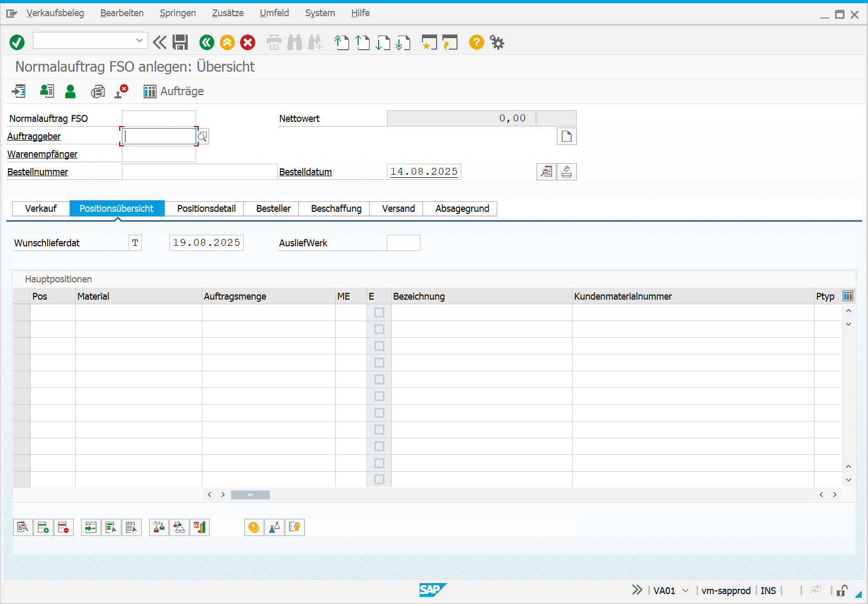Click the green Back arrow icon
The image size is (868, 604).
pos(207,42)
